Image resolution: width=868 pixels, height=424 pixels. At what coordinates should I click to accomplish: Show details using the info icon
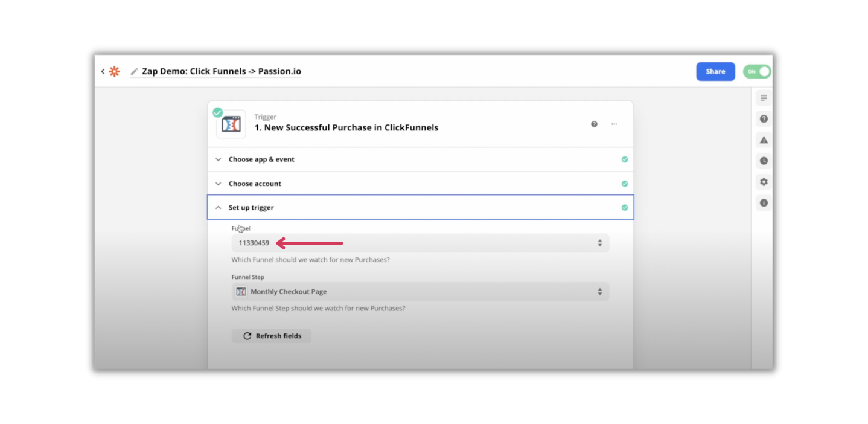[x=763, y=202]
